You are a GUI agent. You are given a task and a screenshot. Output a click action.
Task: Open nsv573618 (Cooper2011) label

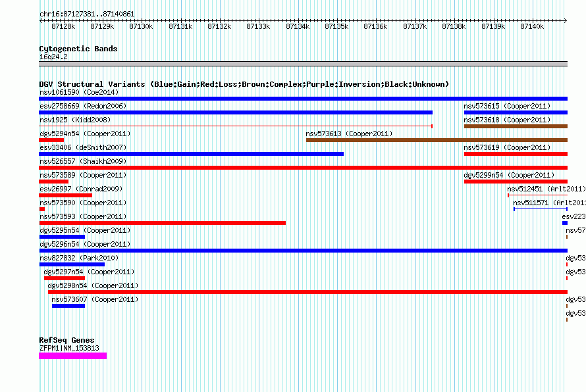click(x=507, y=120)
